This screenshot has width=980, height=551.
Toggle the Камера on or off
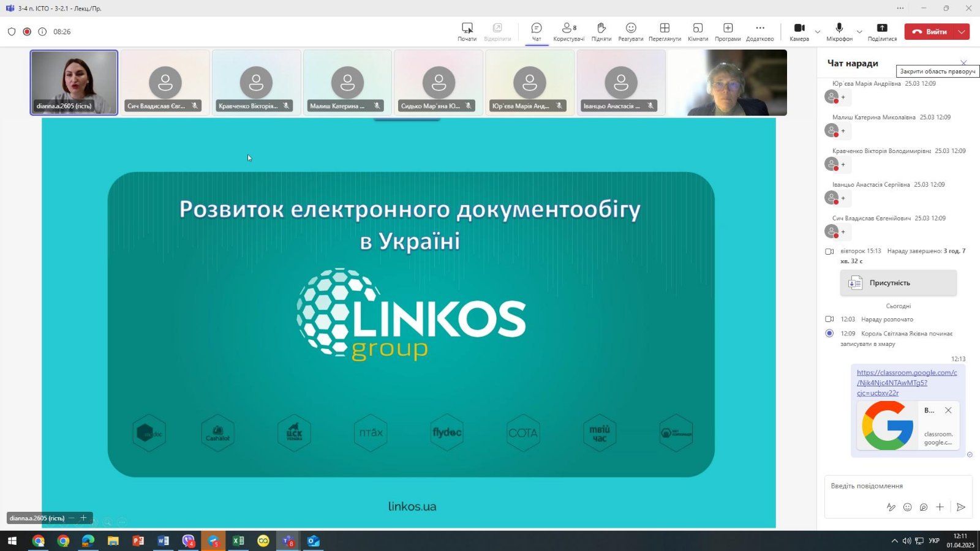tap(799, 32)
